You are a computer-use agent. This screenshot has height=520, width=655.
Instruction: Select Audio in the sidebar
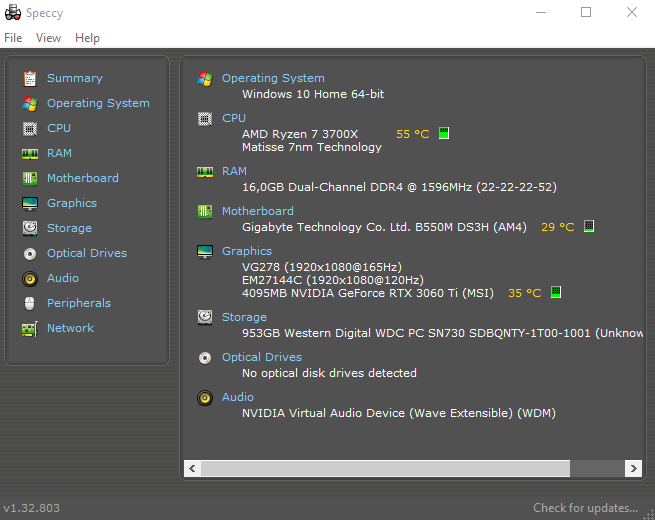pos(63,279)
